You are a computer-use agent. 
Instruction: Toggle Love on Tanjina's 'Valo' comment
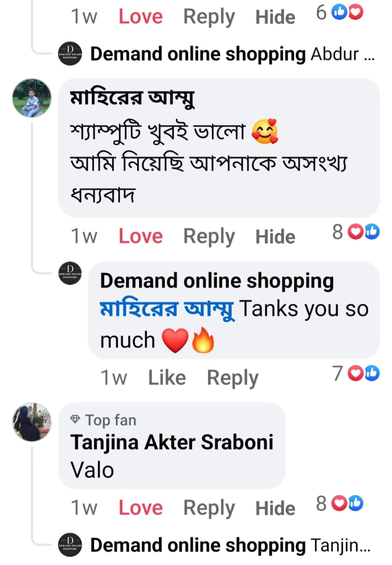point(140,508)
